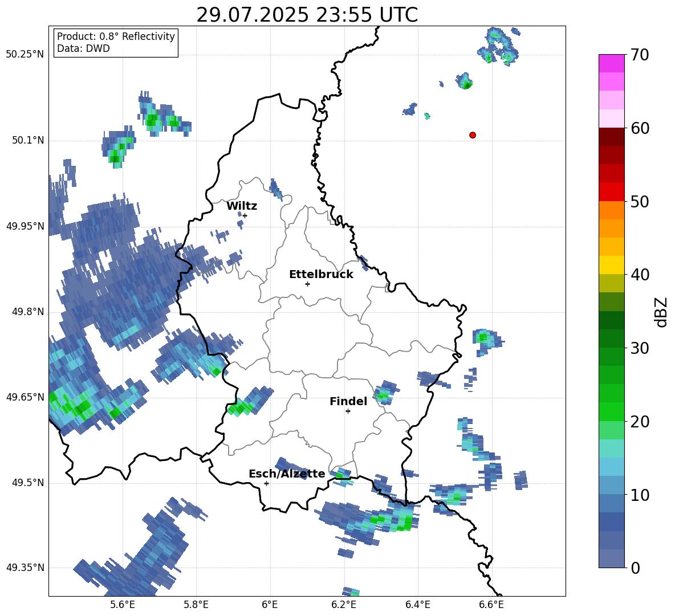Select the Ettelbruck city label
Screen dimensions: 675x616
(321, 275)
